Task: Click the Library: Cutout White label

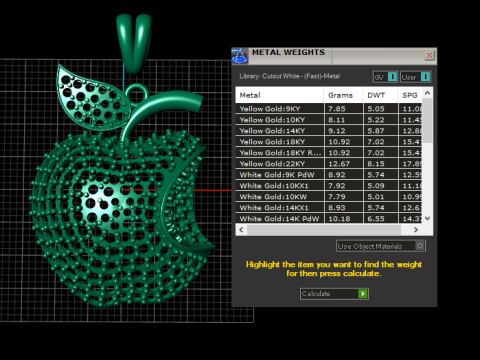Action: [x=289, y=76]
